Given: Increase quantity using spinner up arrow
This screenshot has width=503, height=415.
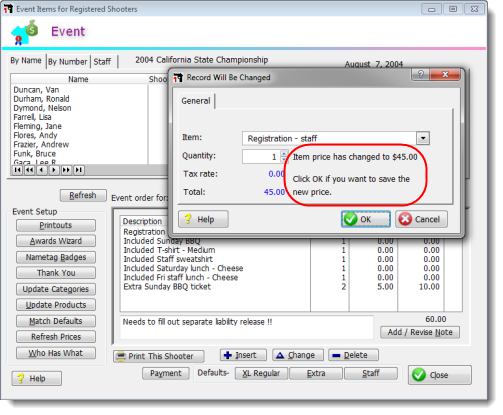Looking at the screenshot, I should 284,153.
